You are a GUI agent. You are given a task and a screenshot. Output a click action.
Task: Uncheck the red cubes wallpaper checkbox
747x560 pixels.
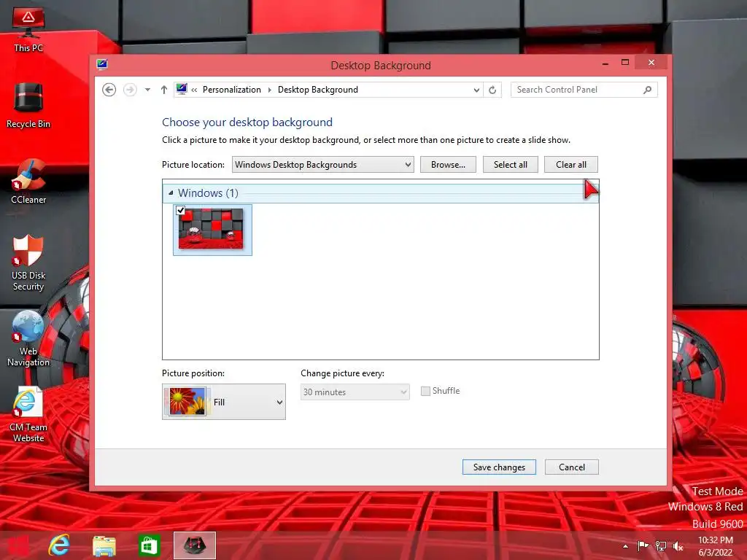pos(181,211)
